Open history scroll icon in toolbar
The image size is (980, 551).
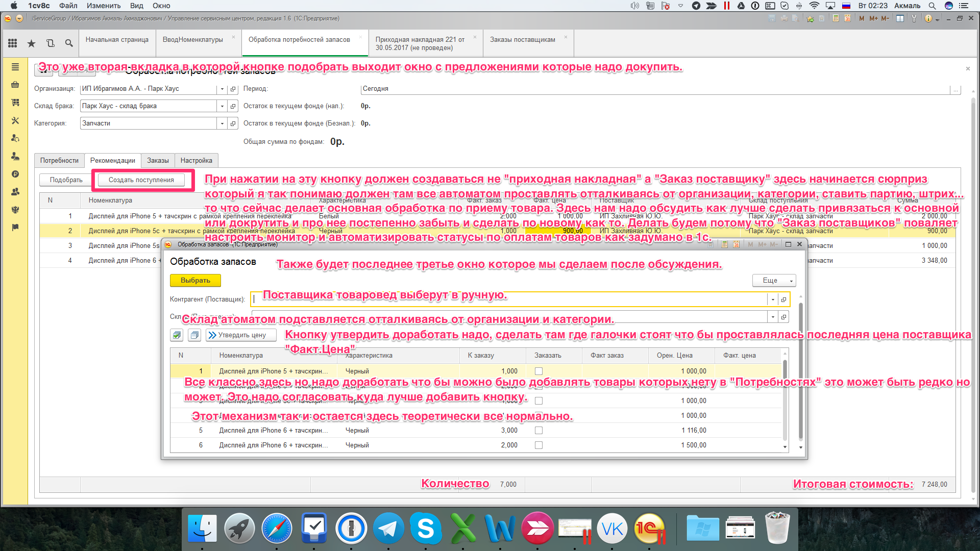click(50, 43)
